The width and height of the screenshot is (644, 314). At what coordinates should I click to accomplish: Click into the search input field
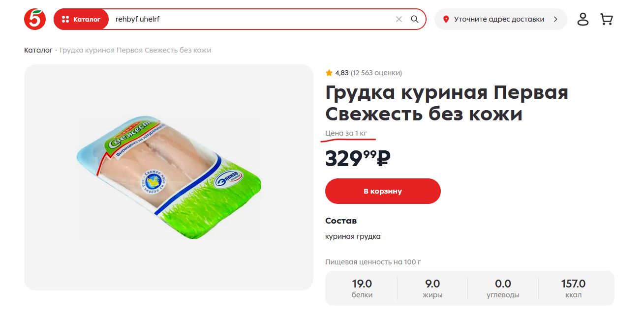click(251, 19)
